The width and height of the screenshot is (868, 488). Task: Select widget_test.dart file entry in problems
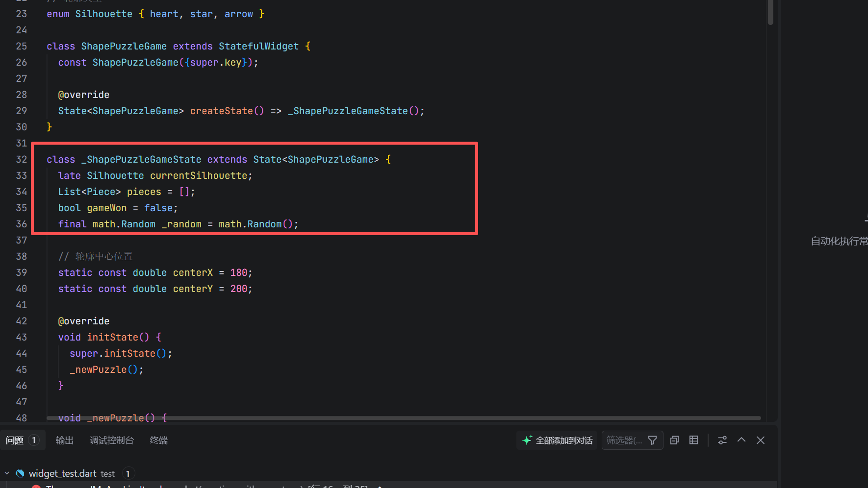(63, 473)
